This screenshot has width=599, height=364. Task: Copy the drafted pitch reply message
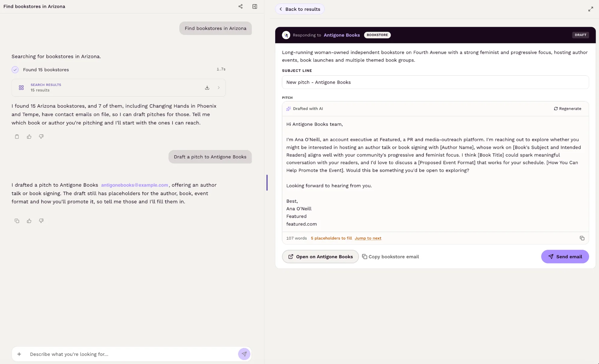coord(17,221)
